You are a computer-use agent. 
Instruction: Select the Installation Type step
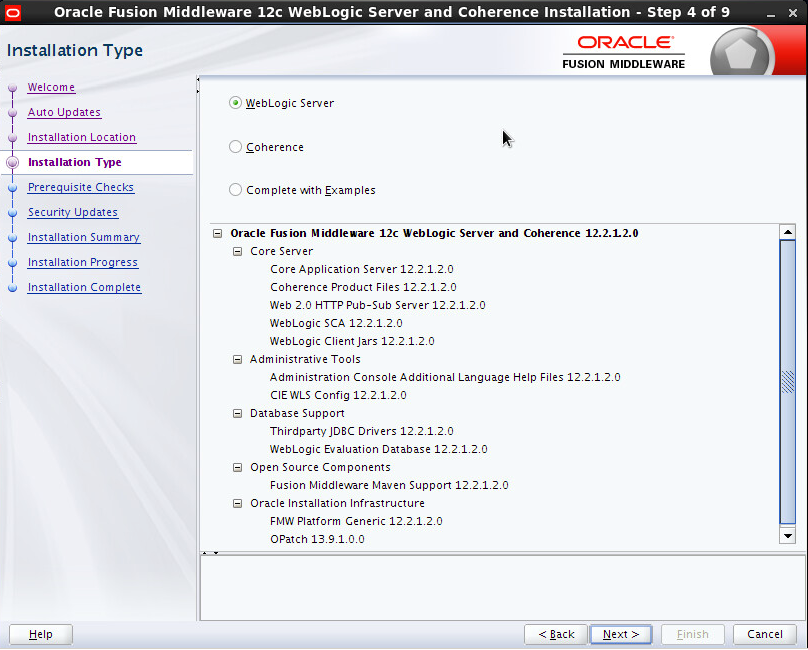click(74, 162)
